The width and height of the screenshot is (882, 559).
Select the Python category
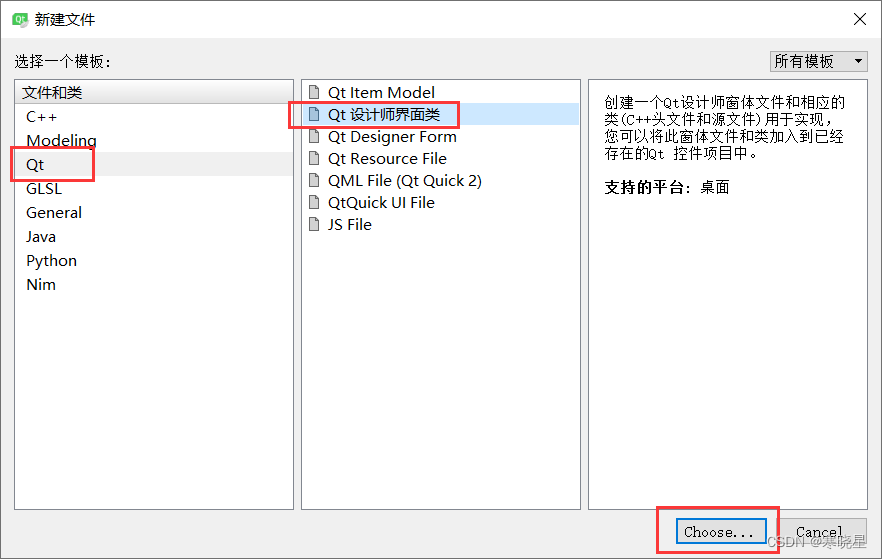coord(154,260)
